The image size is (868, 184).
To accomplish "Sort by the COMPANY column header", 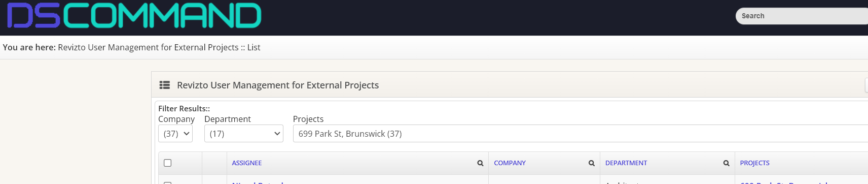I will 510,163.
